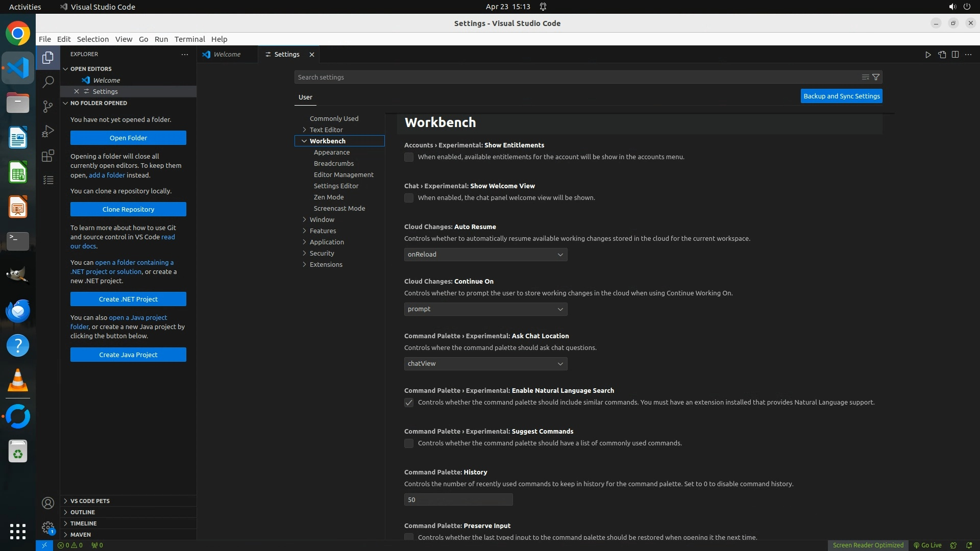Viewport: 980px width, 551px height.
Task: Open the Ask Chat Location chatView dropdown
Action: click(x=485, y=364)
